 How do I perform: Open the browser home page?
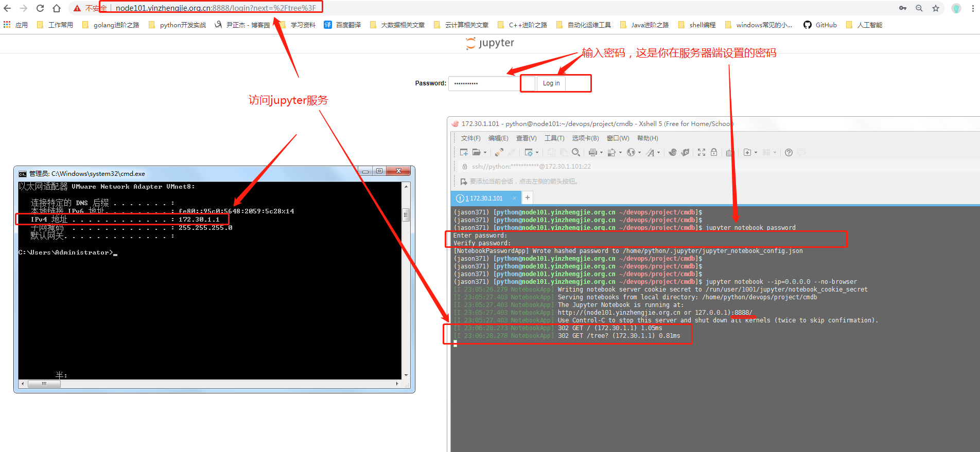pos(57,8)
